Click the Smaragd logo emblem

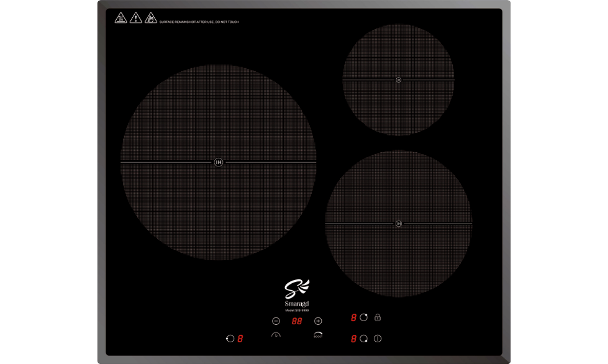coord(297,289)
